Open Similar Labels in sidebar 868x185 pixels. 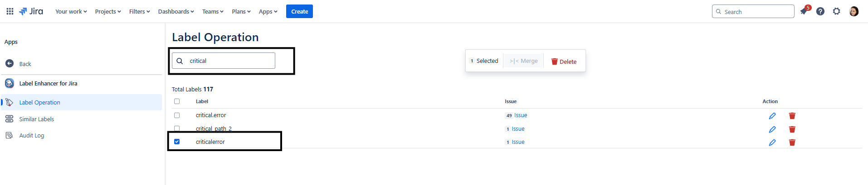pyautogui.click(x=36, y=119)
